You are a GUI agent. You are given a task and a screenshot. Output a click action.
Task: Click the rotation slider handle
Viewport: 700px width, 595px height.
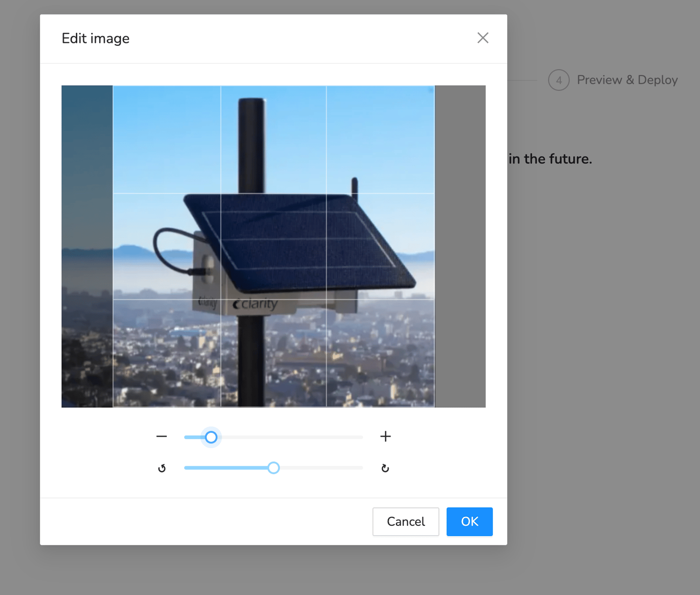274,468
